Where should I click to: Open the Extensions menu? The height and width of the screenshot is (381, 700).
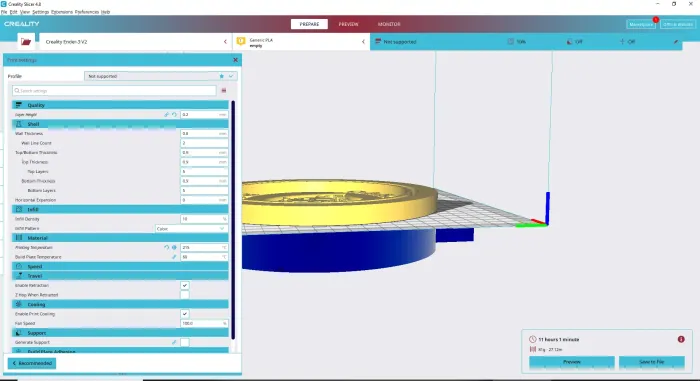point(62,12)
